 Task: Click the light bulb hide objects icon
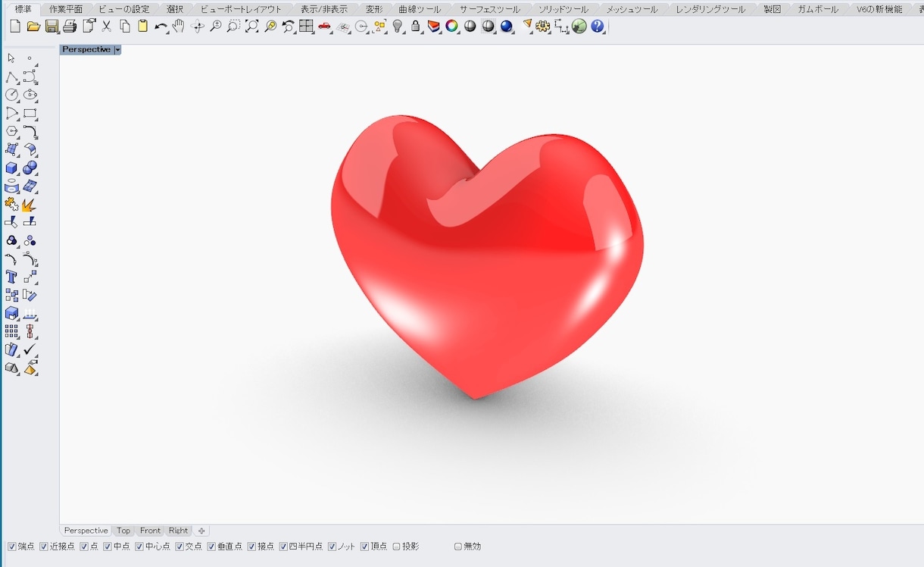point(398,27)
